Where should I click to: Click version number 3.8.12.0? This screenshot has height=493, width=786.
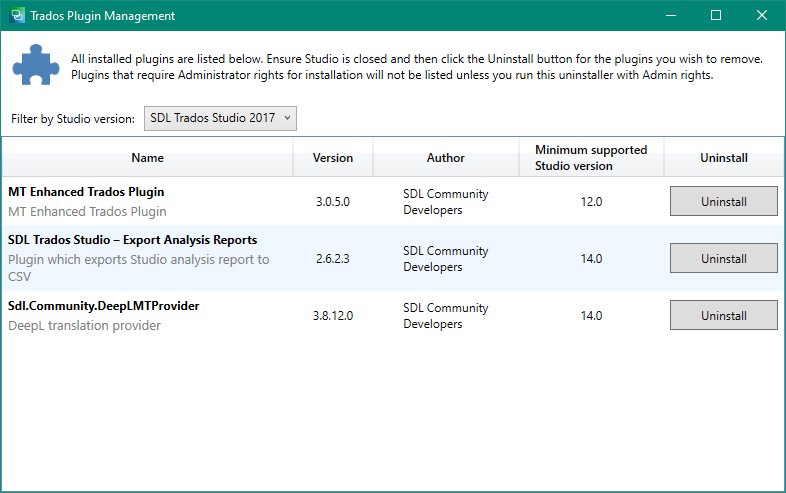click(x=333, y=315)
